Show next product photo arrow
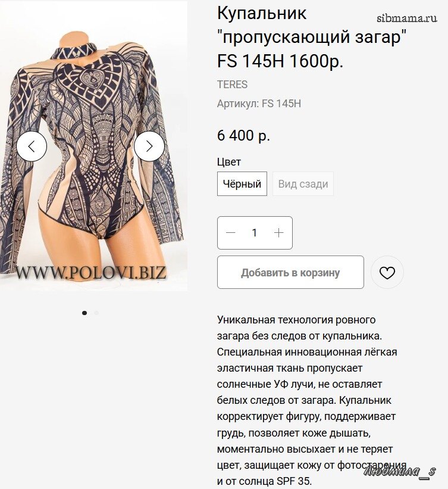The width and height of the screenshot is (448, 489). click(149, 147)
